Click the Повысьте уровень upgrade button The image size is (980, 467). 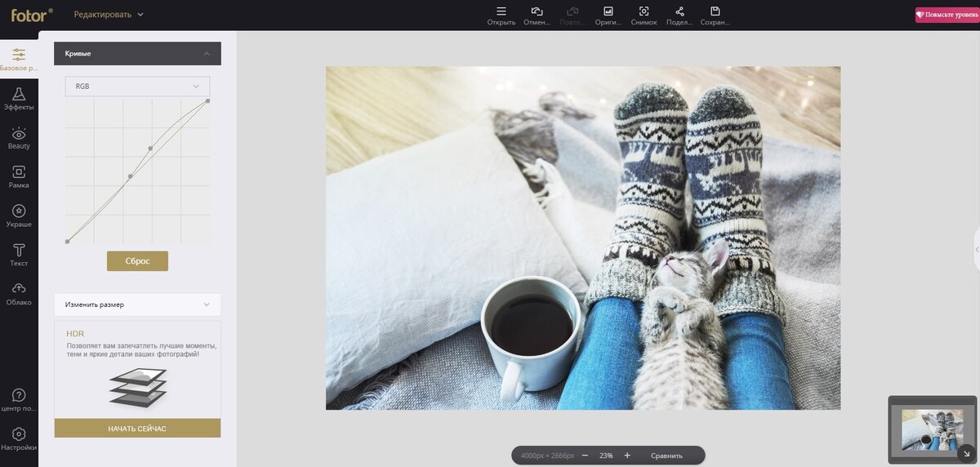click(947, 15)
